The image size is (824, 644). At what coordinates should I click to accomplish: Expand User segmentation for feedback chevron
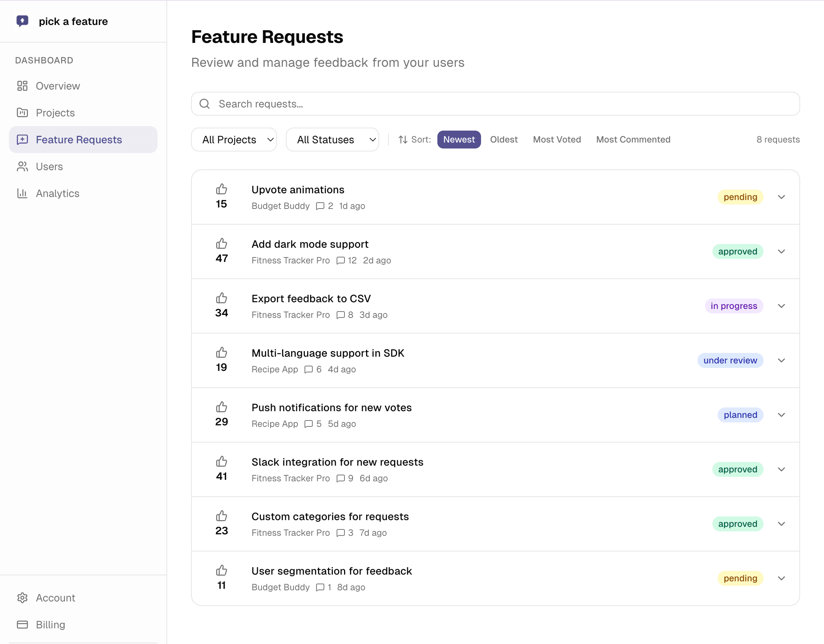[x=781, y=578]
